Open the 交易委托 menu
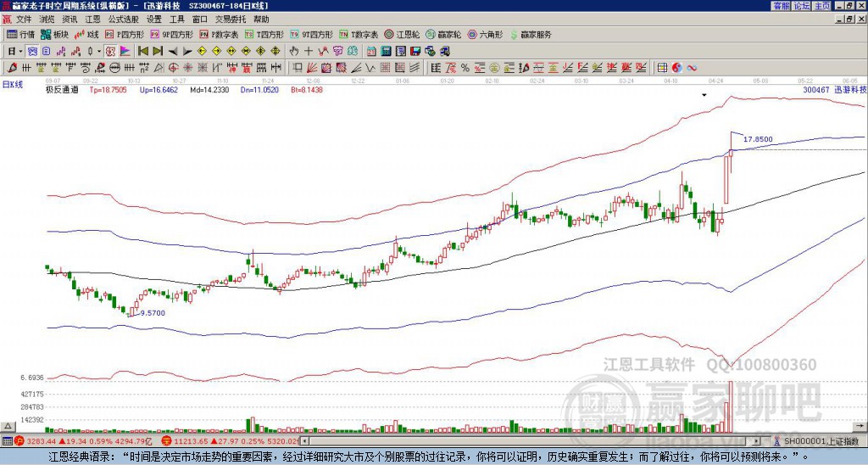The height and width of the screenshot is (465, 868). click(x=231, y=20)
